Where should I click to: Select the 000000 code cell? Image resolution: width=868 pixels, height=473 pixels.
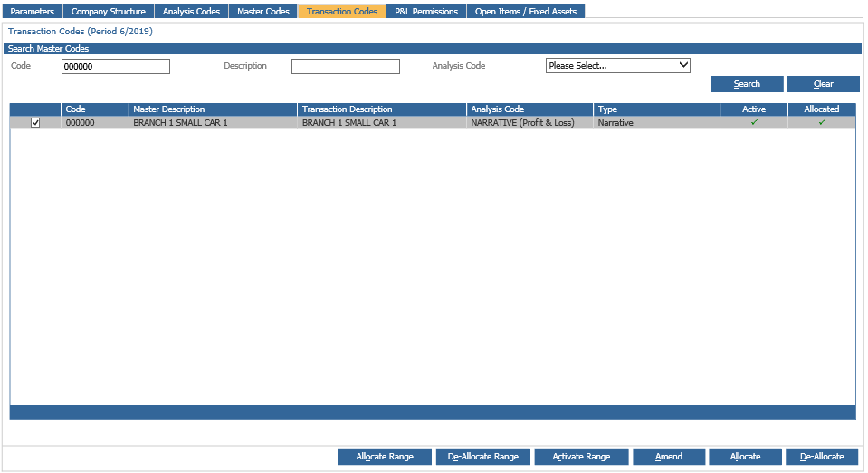click(x=95, y=123)
